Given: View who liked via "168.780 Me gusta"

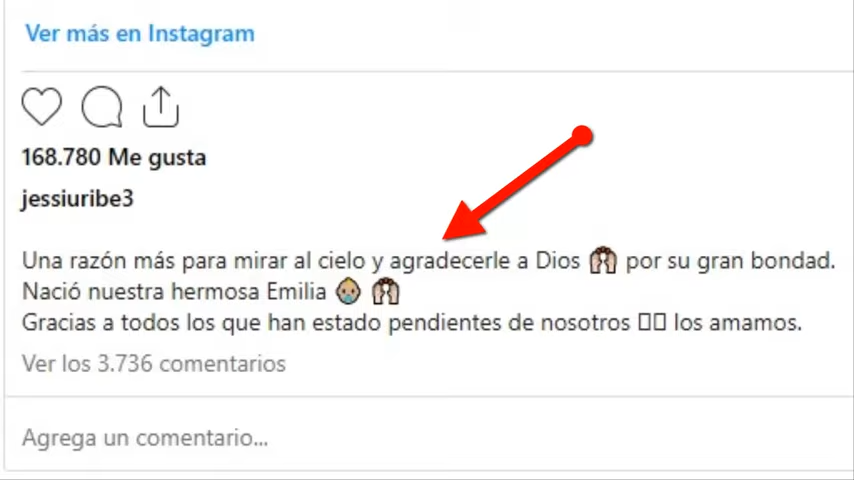Looking at the screenshot, I should pos(114,157).
